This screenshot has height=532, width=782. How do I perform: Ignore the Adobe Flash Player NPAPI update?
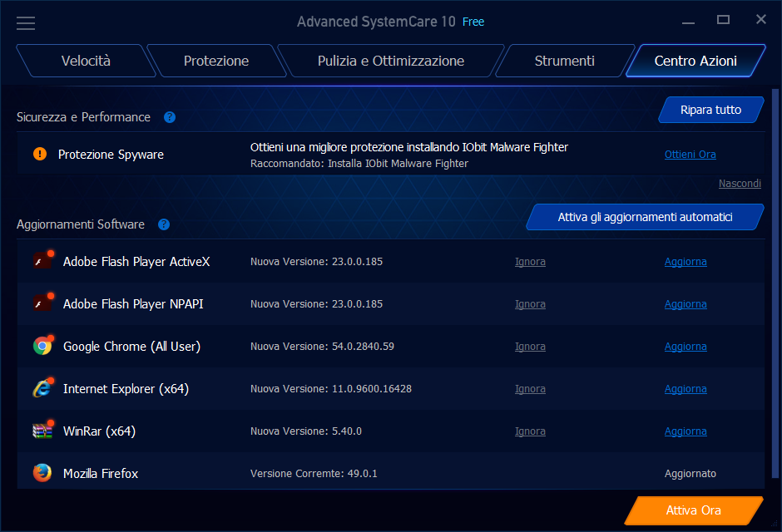(x=530, y=304)
